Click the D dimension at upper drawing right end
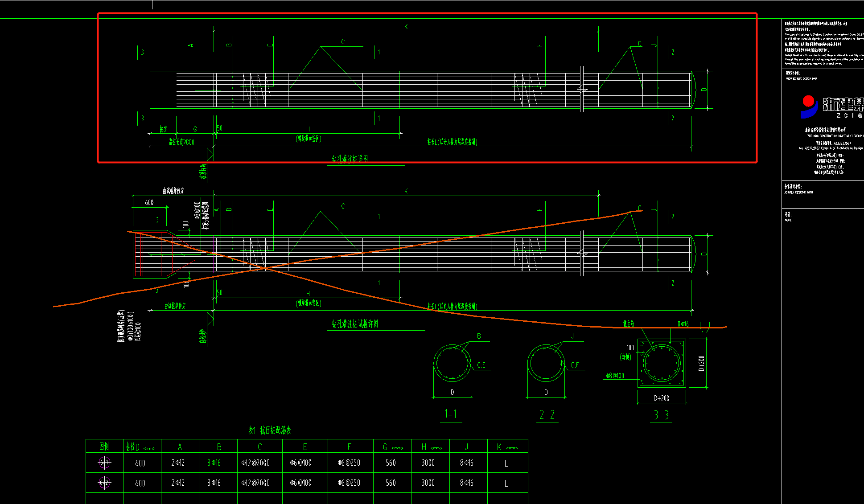Screen dimensions: 864x504 (x=704, y=90)
